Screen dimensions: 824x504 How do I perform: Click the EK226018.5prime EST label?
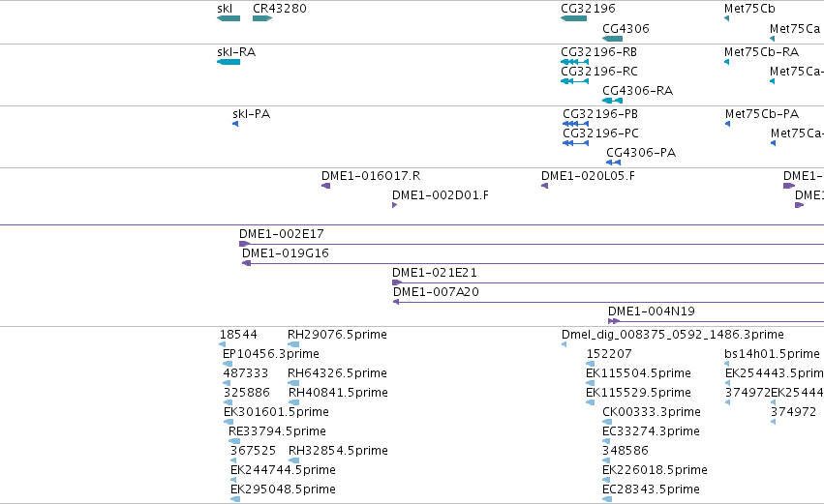pos(655,470)
